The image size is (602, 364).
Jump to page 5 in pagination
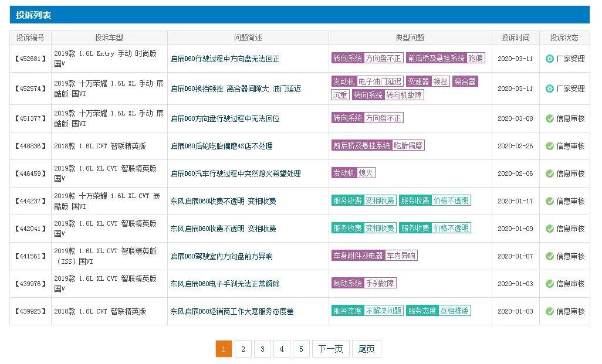300,349
